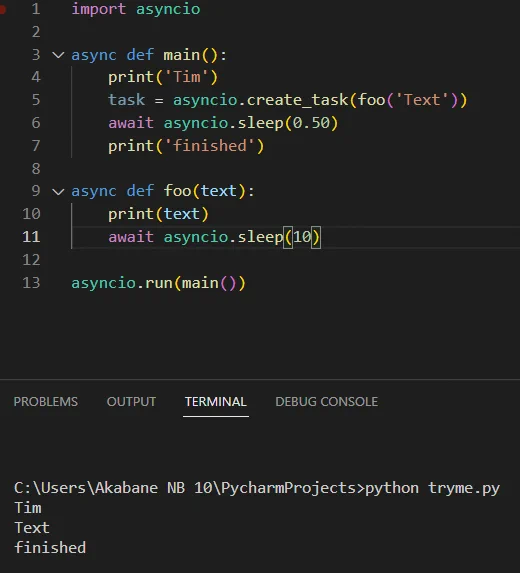Click 'finished' output line in terminal
Image resolution: width=520 pixels, height=573 pixels.
point(50,548)
